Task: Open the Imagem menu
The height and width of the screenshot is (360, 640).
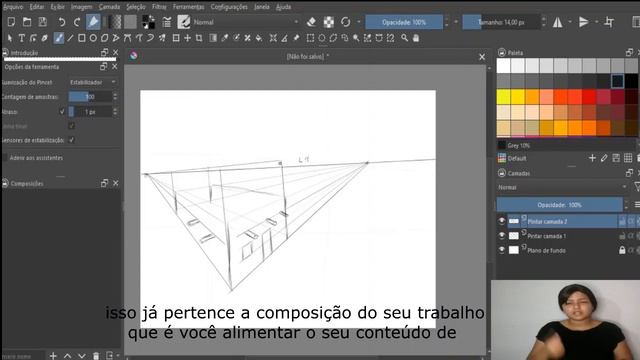Action: coord(82,7)
